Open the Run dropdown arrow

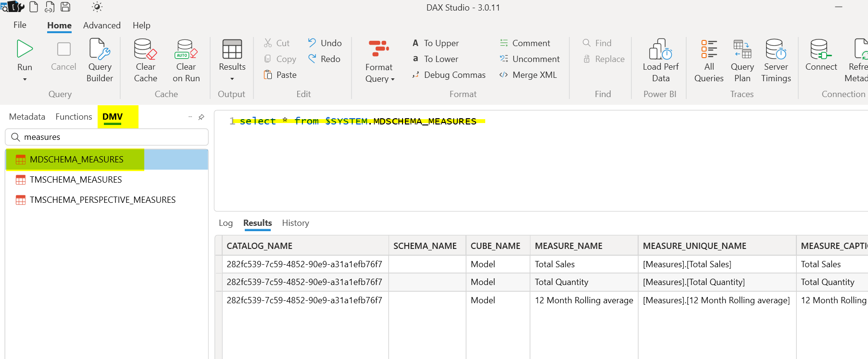pos(25,79)
